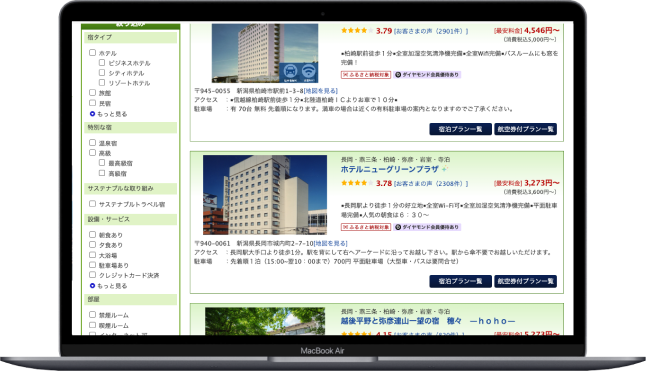Check the サステナブルトラベル宿 filter box
The height and width of the screenshot is (371, 646).
click(x=92, y=204)
